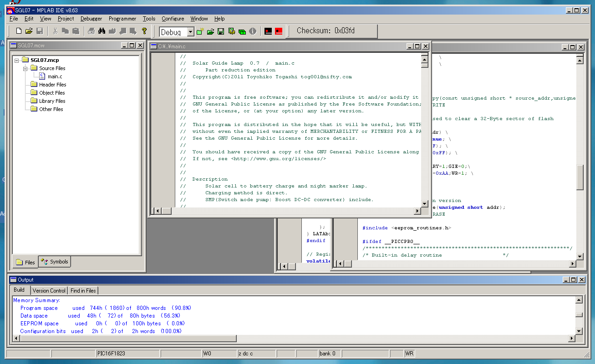Screen dimensions: 595x364
Task: Click the Print toolbar icon
Action: [91, 31]
